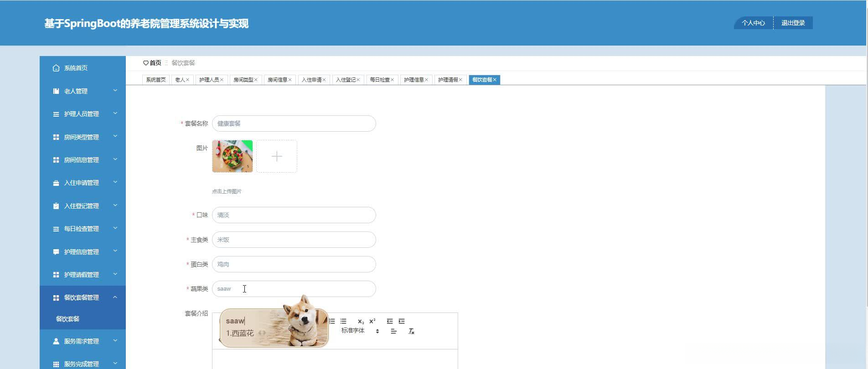Click the 老人管理 sidebar icon
This screenshot has height=369, width=868.
pyautogui.click(x=56, y=91)
